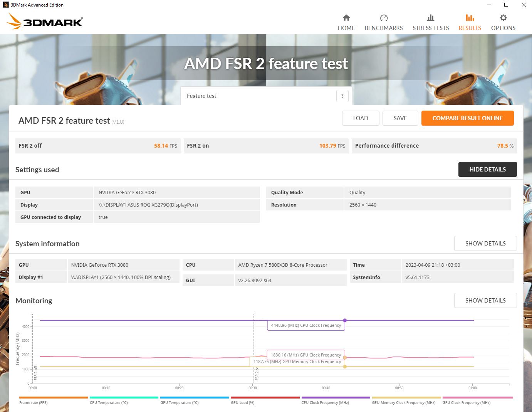Click the SAVE button
This screenshot has height=412, width=532.
tap(400, 118)
